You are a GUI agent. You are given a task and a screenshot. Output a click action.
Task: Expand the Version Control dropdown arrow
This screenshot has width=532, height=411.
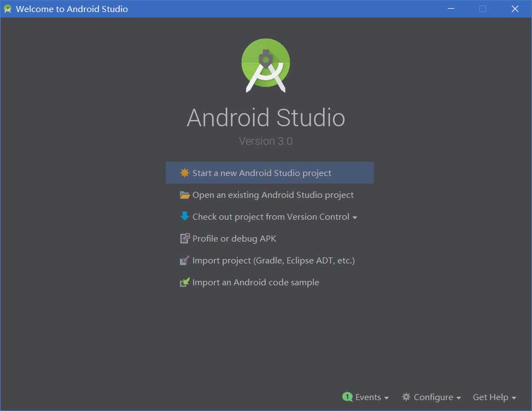coord(354,218)
